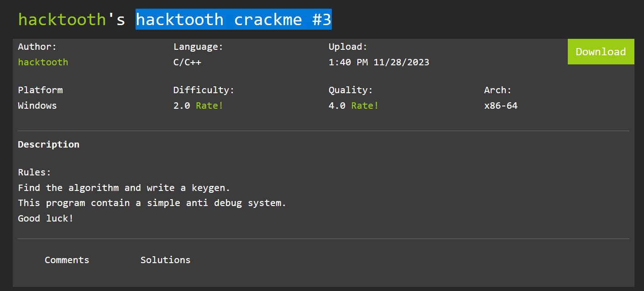The width and height of the screenshot is (644, 291).
Task: Click the 2.0 difficulty score
Action: 182,106
